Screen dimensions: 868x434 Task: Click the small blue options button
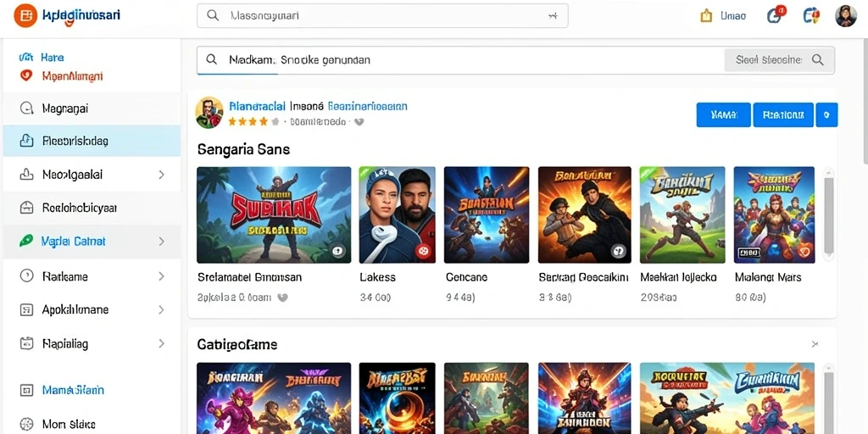click(826, 114)
